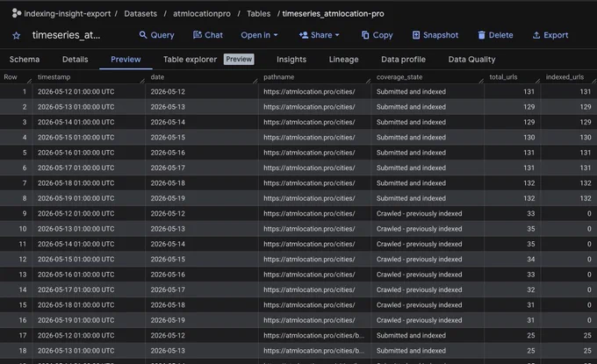Click total_urls value 131 in row 5
Screen dimensions: 597x364
point(529,153)
